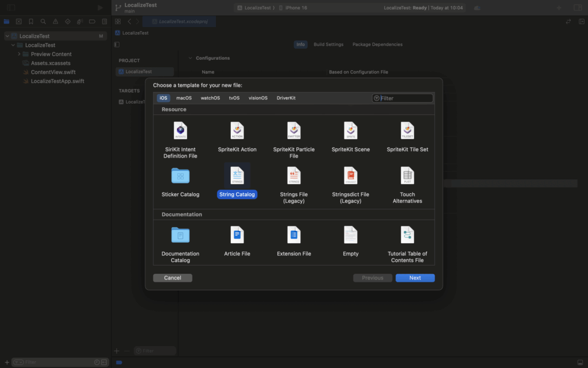Select the Sticker Catalog template

click(x=180, y=182)
